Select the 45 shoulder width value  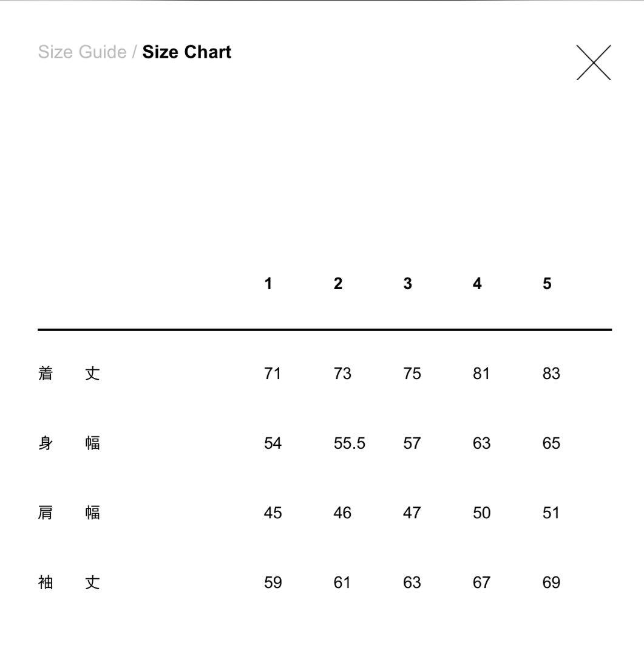point(273,513)
